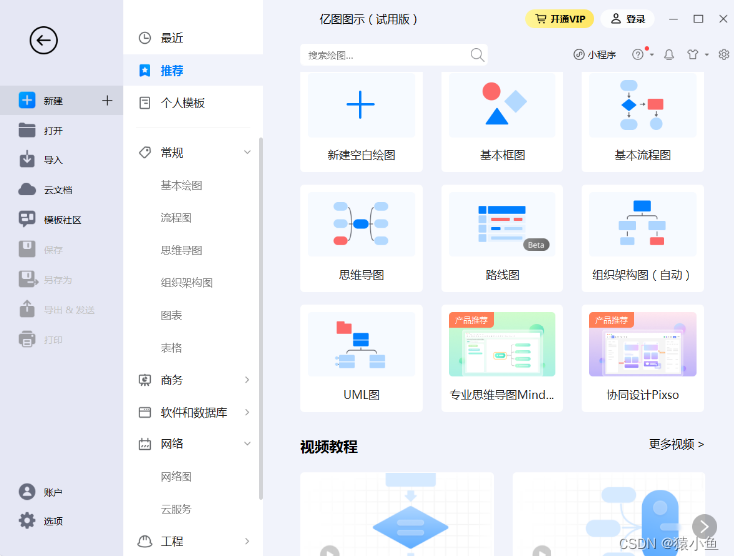
Task: Select 云服务 sub-category
Action: point(176,509)
